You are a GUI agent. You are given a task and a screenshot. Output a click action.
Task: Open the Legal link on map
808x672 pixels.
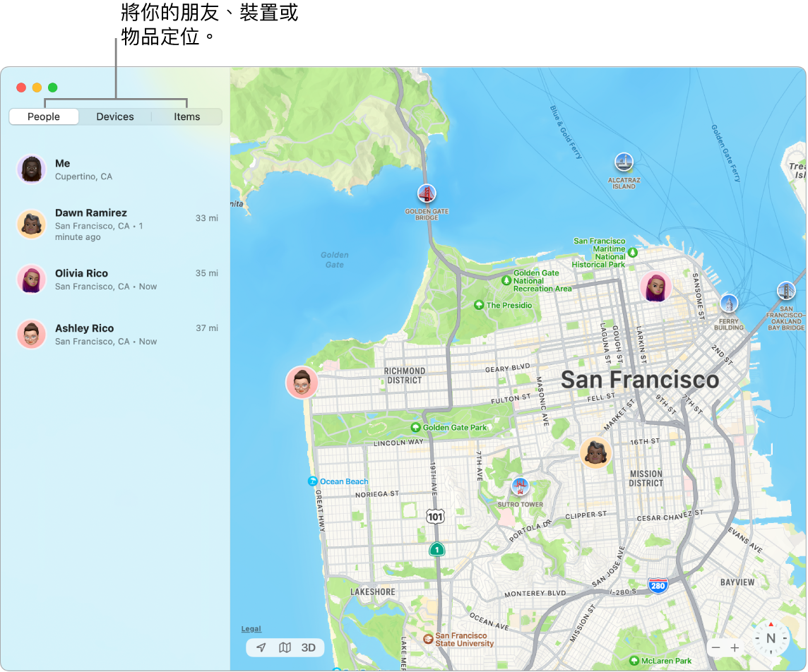coord(251,629)
